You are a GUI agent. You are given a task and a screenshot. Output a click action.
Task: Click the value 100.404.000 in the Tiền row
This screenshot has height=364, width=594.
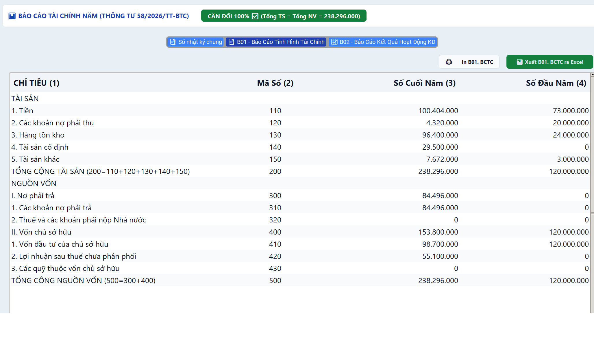[x=438, y=111]
